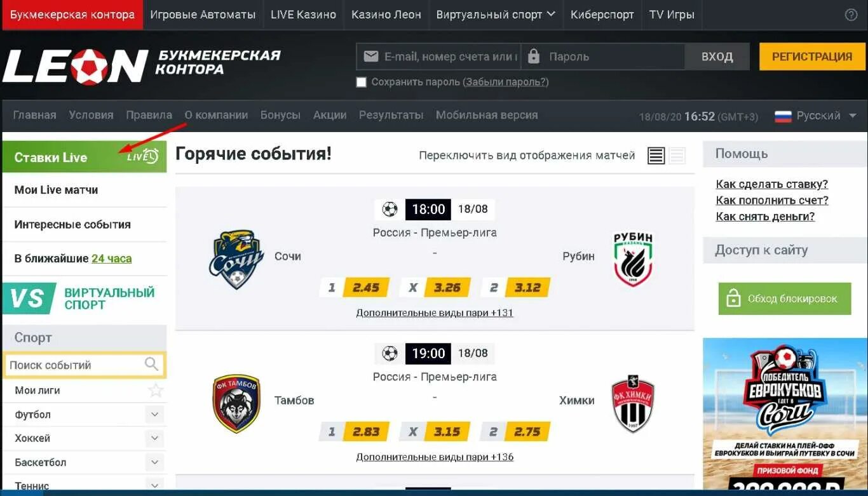Select the 2.45 odds for Сочи win
868x496 pixels.
pyautogui.click(x=365, y=288)
